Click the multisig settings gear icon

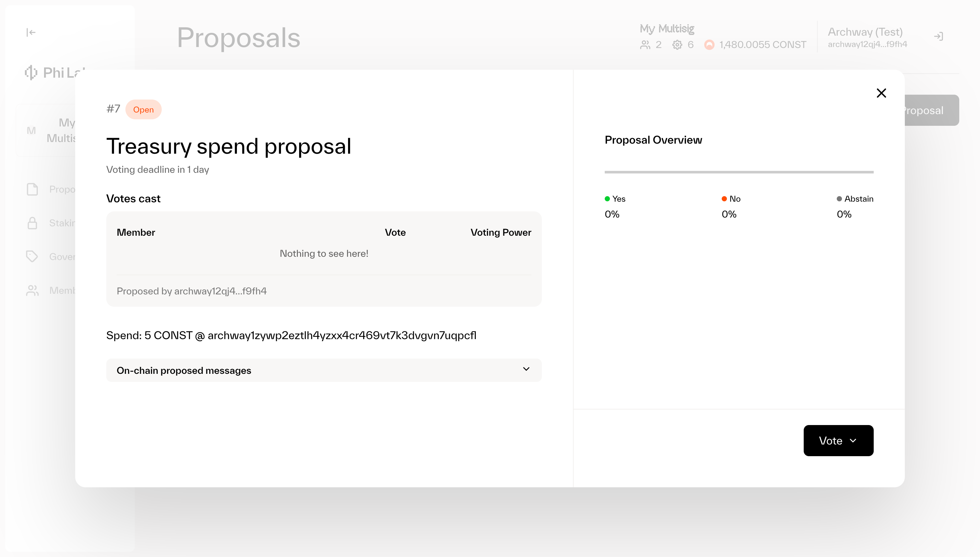pyautogui.click(x=677, y=45)
